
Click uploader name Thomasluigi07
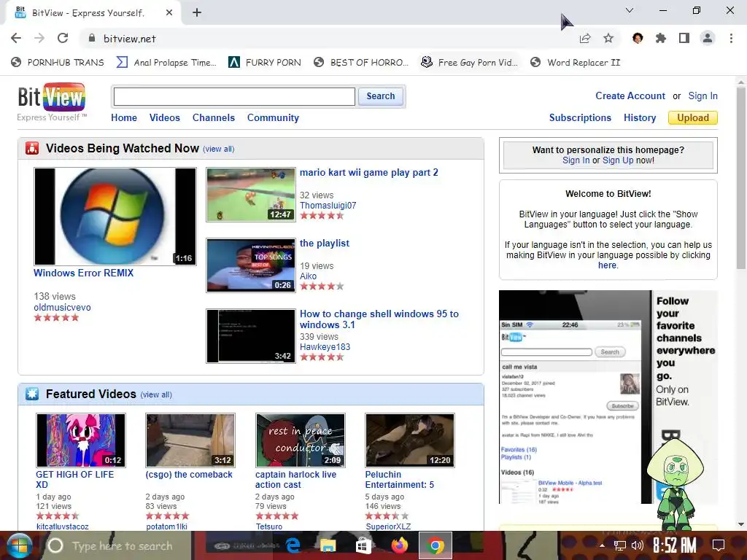328,205
